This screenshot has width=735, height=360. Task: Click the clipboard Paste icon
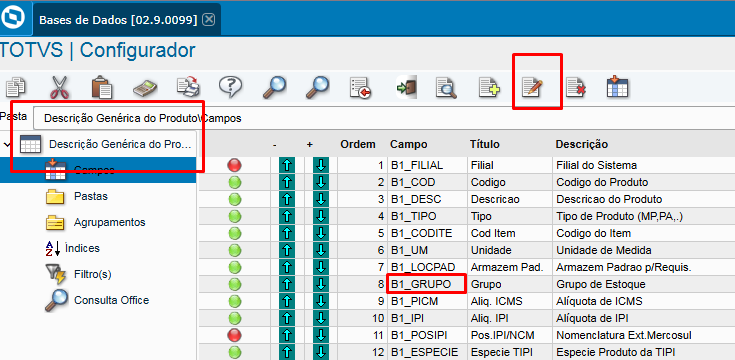pyautogui.click(x=102, y=87)
